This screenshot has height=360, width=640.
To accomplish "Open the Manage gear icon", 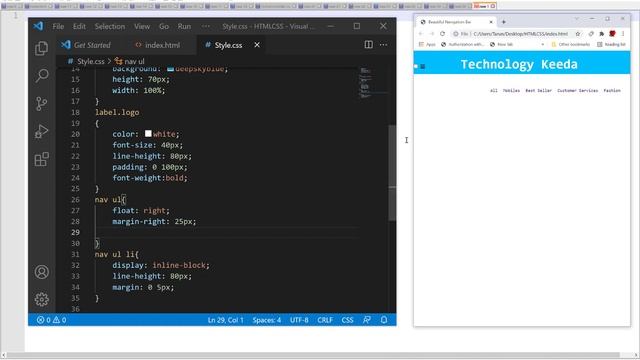I will (42, 300).
